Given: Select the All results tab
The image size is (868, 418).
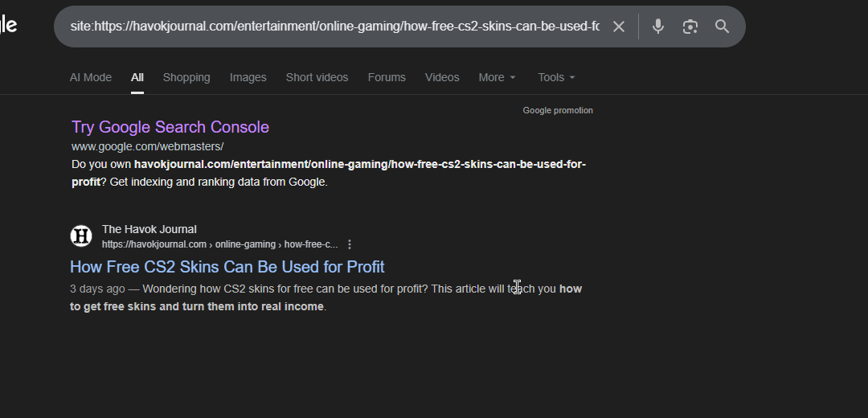Looking at the screenshot, I should pos(137,77).
